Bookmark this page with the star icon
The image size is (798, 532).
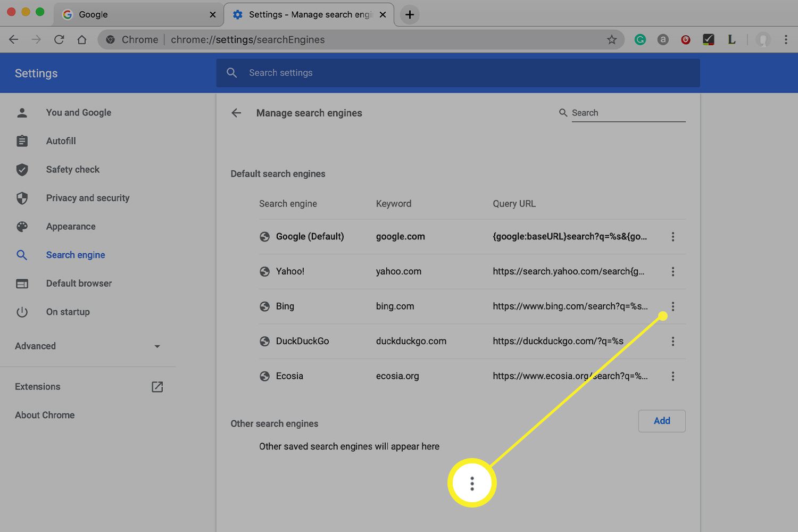click(x=612, y=40)
